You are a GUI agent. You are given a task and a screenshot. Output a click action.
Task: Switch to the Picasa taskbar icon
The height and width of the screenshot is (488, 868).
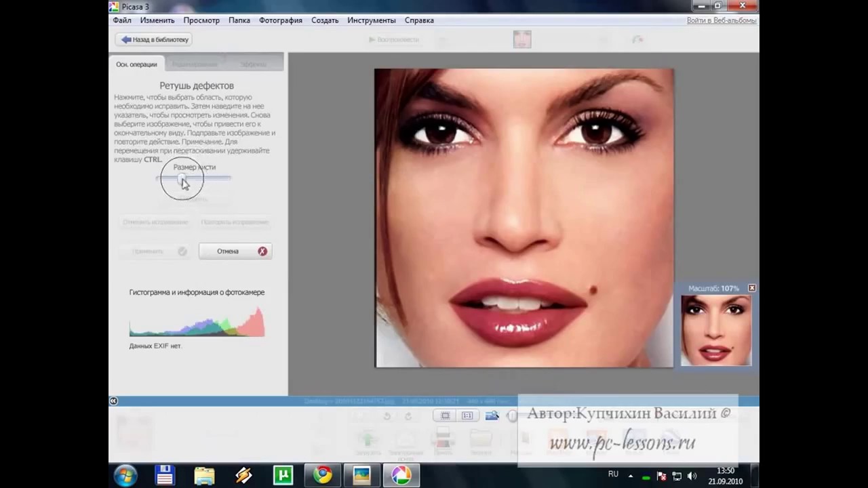401,476
